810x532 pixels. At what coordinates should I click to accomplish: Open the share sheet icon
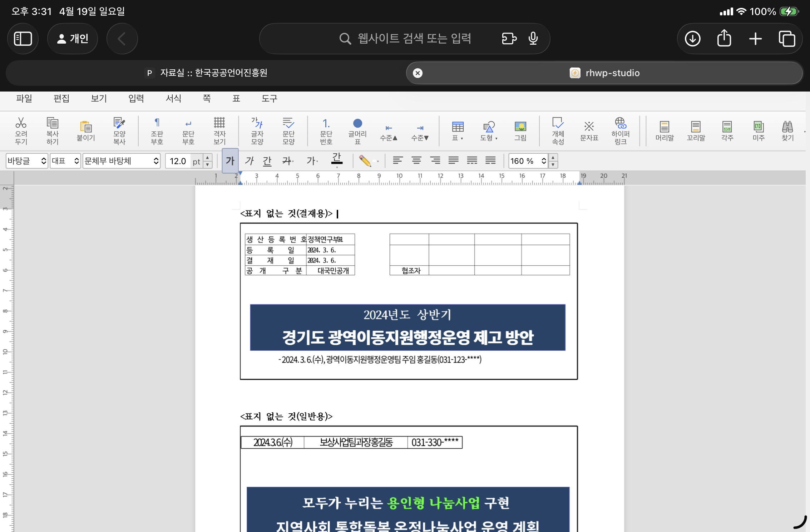(724, 38)
